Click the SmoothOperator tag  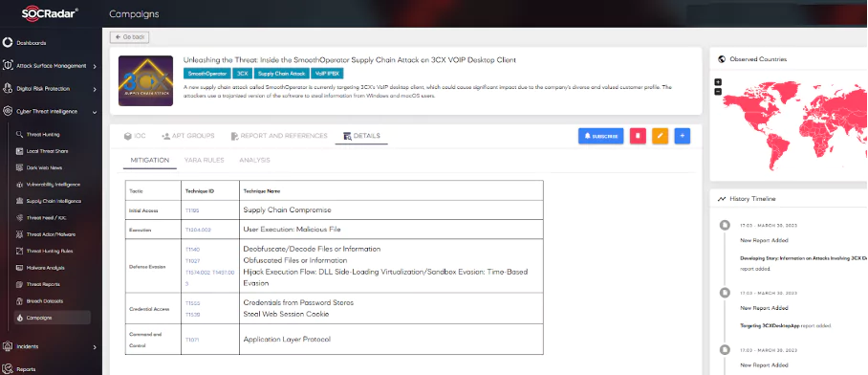point(207,73)
